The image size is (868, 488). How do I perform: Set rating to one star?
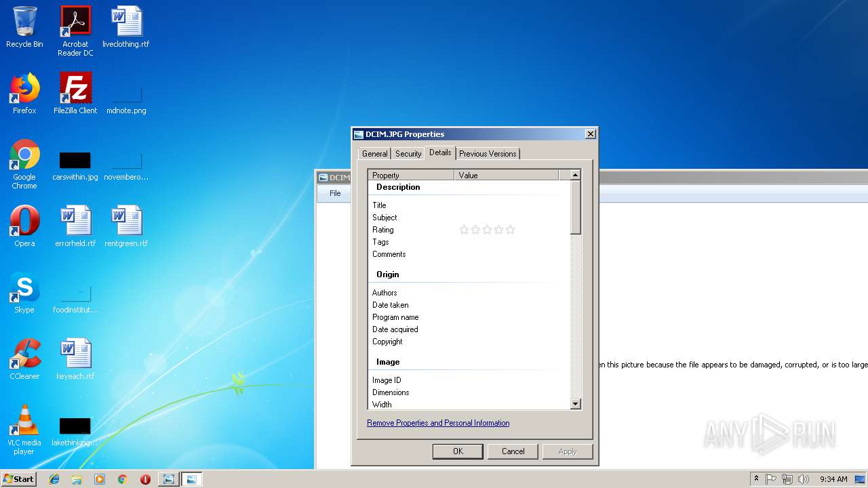tap(464, 230)
